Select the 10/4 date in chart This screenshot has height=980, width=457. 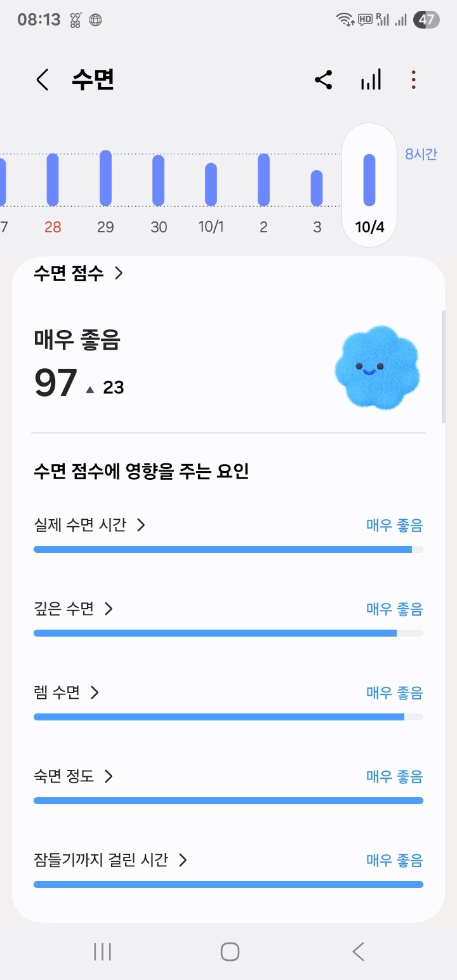(369, 184)
